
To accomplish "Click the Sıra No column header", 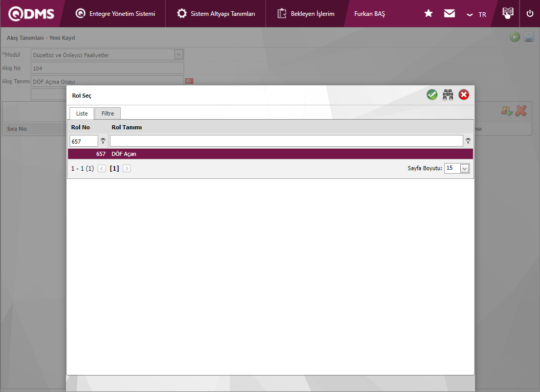I will [17, 129].
